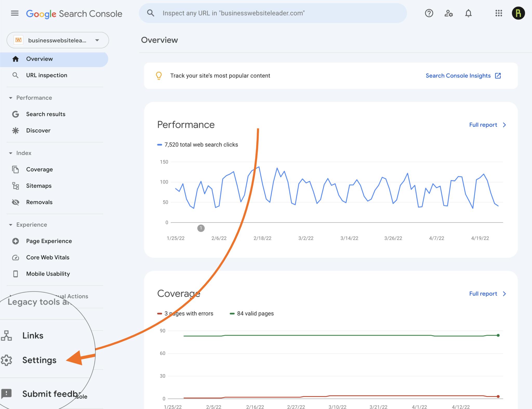Toggle the pages with errors legend
The image size is (532, 409).
(185, 313)
